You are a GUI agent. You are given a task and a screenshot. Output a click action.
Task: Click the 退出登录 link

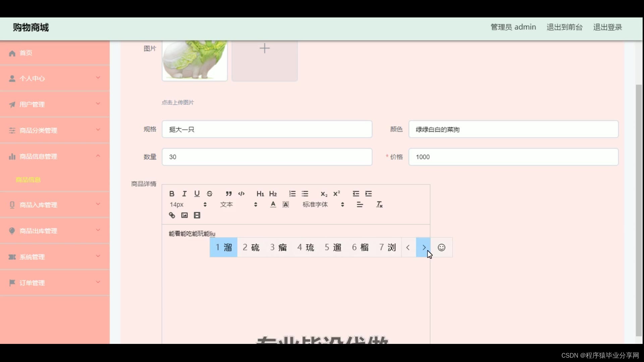pos(607,27)
